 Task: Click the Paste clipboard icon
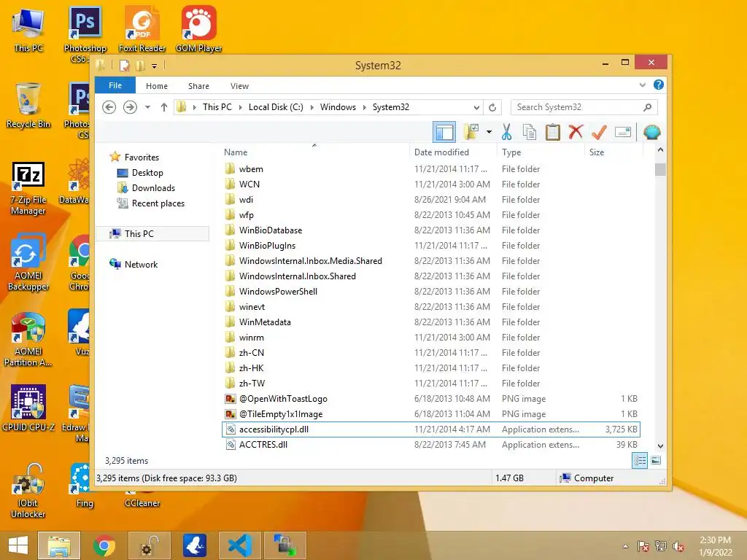553,132
